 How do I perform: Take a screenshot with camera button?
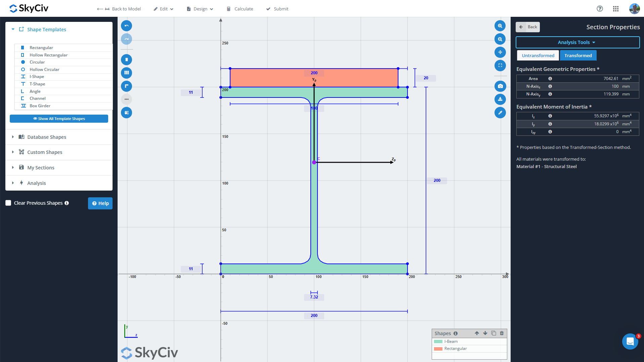click(500, 86)
